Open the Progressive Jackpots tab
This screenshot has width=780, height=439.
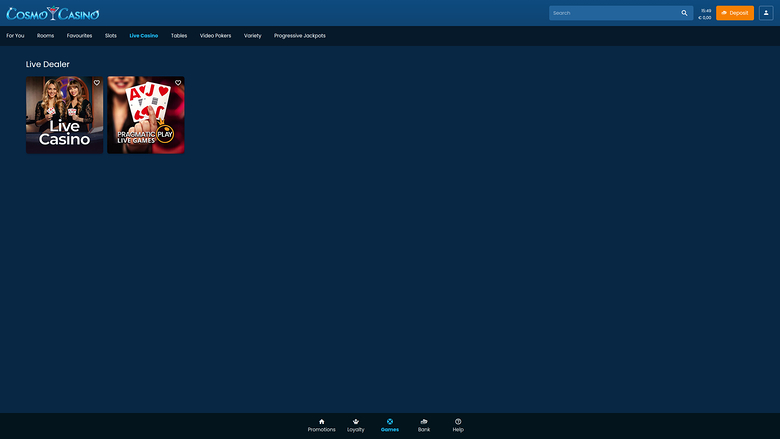pos(299,35)
